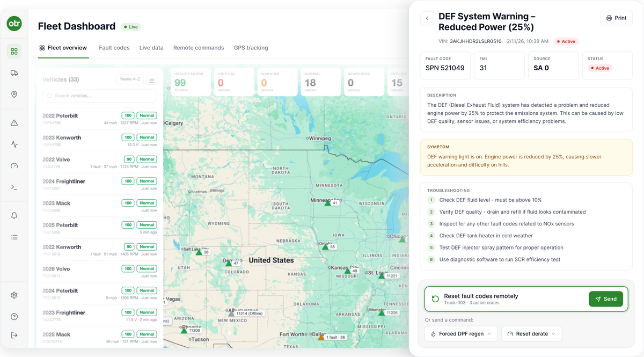Open the dashboard grid icon in sidebar
The image size is (644, 357).
pos(14,52)
